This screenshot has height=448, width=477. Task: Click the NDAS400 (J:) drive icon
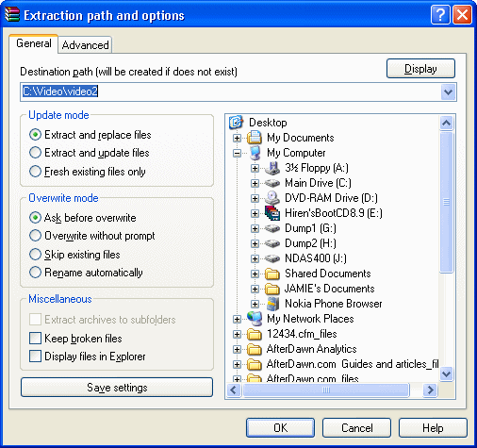click(x=272, y=258)
